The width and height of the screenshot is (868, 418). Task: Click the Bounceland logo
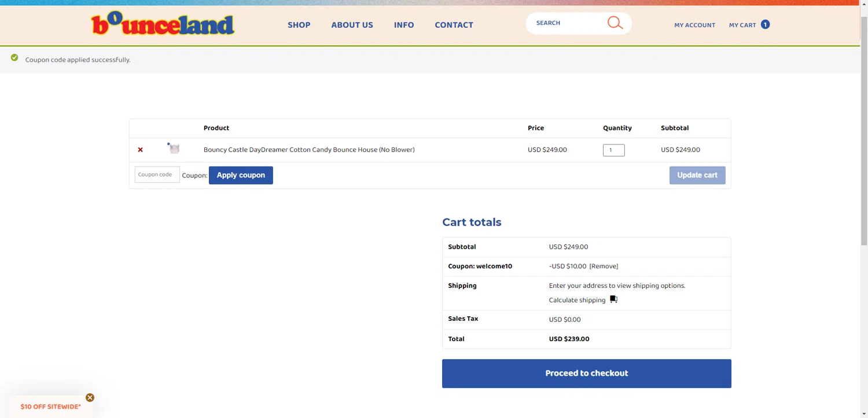coord(163,24)
